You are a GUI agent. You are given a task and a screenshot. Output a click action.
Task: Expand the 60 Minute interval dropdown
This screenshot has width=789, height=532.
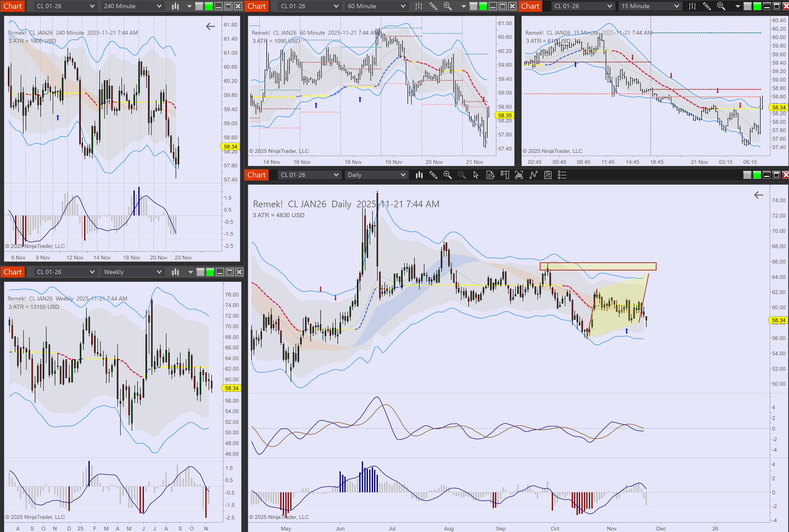tap(376, 6)
